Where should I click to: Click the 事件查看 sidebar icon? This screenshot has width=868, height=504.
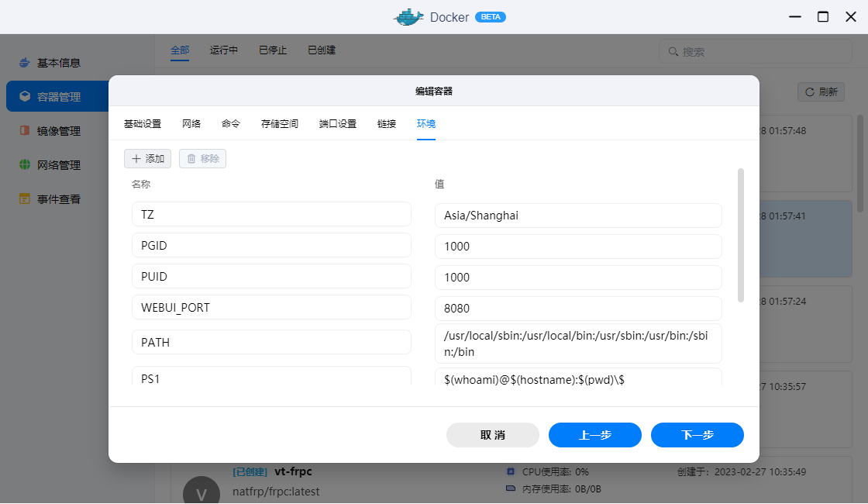24,198
